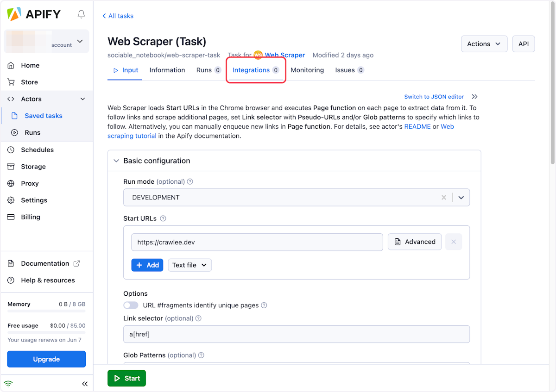
Task: Collapse the Actors sidebar section
Action: point(83,99)
